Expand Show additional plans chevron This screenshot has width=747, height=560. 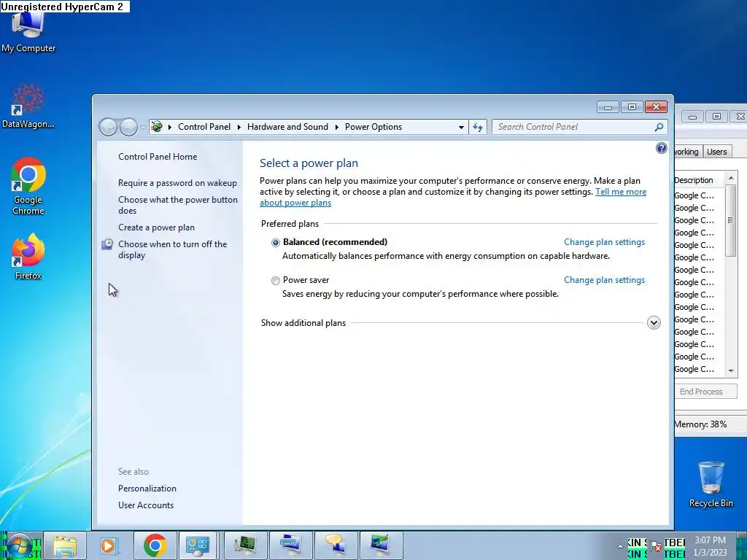(654, 323)
